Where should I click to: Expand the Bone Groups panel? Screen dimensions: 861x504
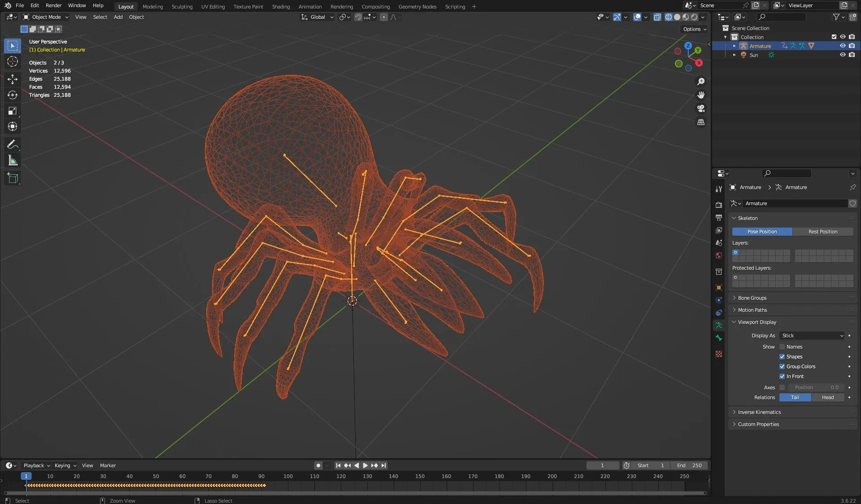click(x=752, y=298)
